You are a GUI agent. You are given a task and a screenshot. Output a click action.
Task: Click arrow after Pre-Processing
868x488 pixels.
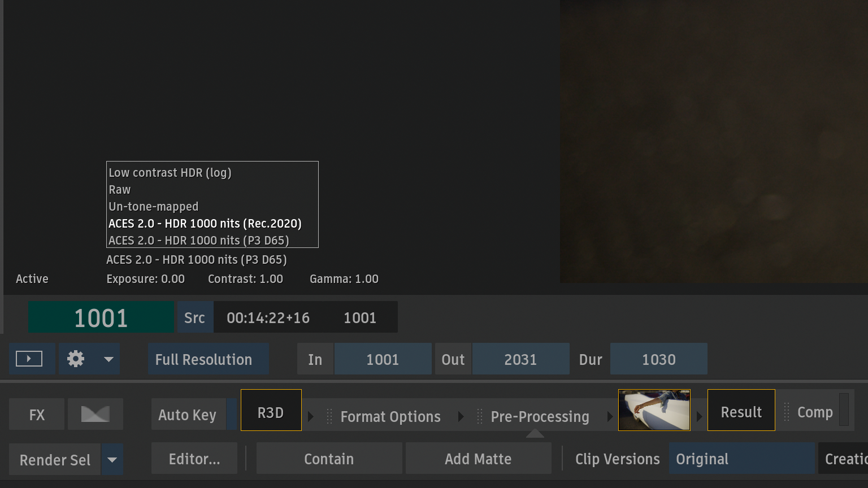(610, 417)
